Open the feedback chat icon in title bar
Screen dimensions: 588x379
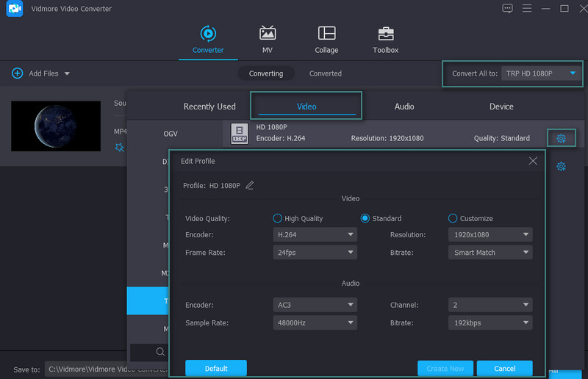(507, 8)
